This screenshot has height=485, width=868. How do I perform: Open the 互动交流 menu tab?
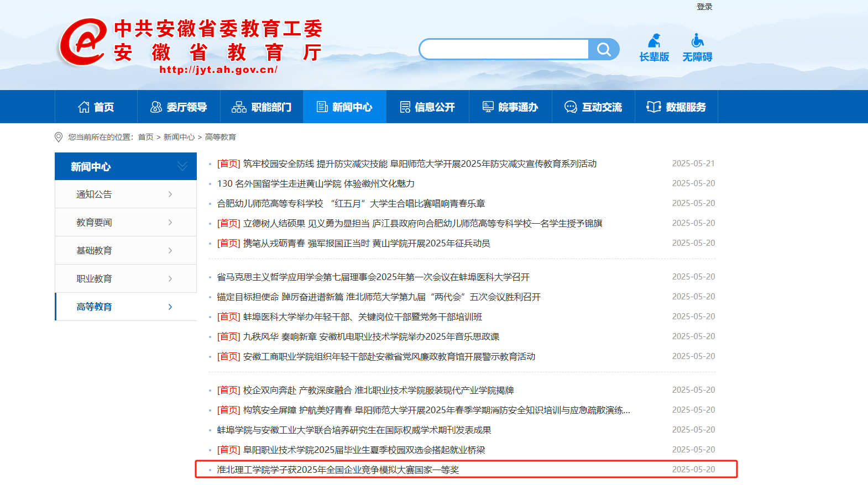(x=593, y=107)
